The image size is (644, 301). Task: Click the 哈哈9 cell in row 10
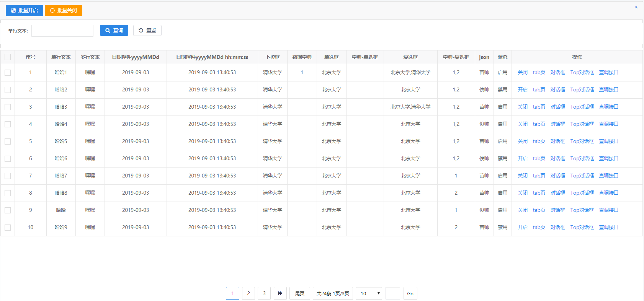tap(61, 227)
